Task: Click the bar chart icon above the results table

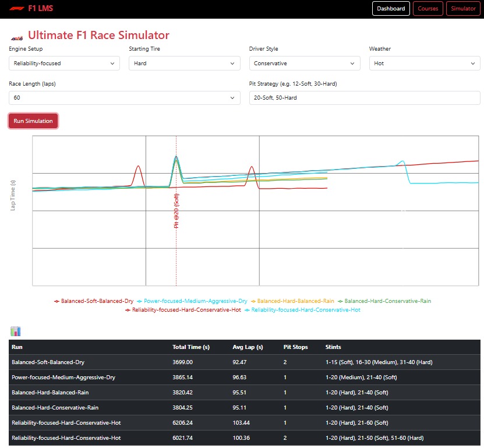Action: (16, 330)
